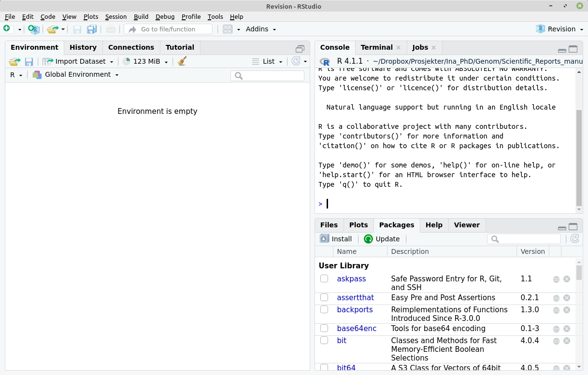This screenshot has width=588, height=375.
Task: Check the bit64 package checkbox
Action: coord(324,368)
